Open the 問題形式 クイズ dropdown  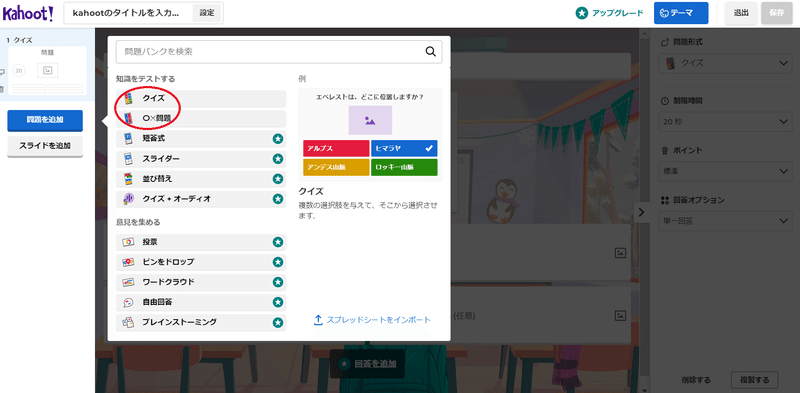[725, 63]
